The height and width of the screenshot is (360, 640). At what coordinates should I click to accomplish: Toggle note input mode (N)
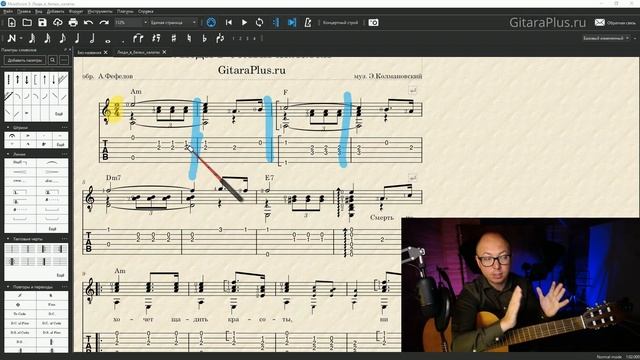click(11, 38)
